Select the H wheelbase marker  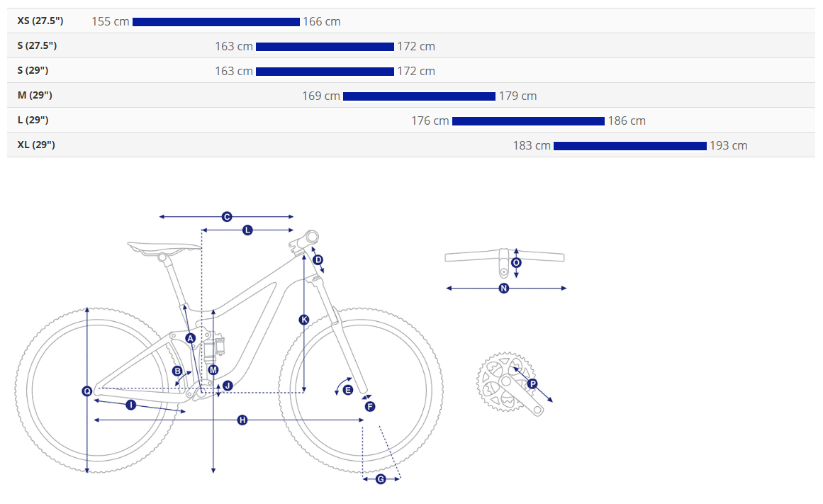tap(242, 420)
